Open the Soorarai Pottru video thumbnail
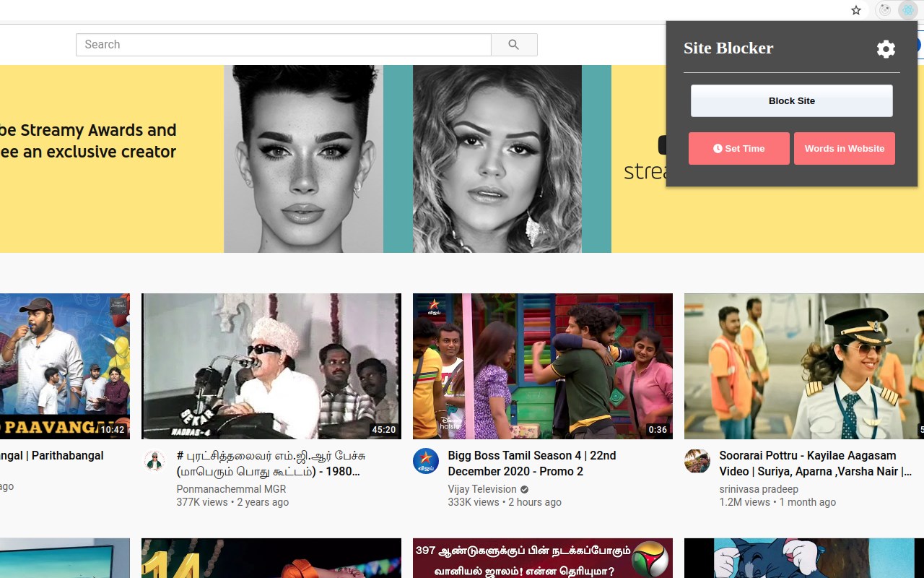The width and height of the screenshot is (924, 578). [804, 366]
